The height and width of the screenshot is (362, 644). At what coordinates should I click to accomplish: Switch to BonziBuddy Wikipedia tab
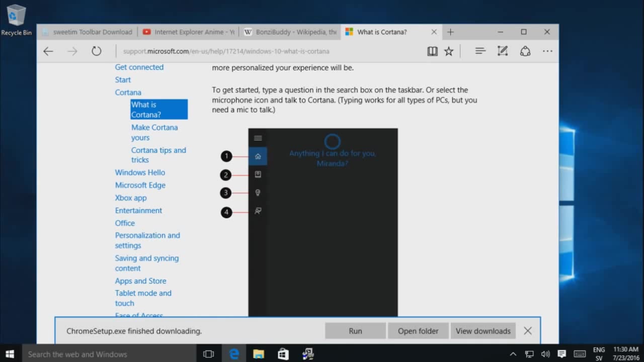(291, 32)
